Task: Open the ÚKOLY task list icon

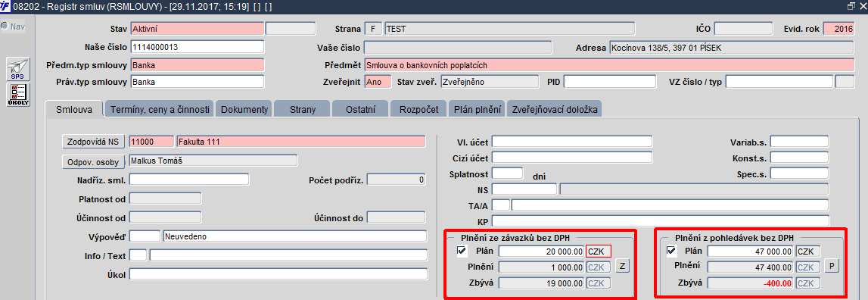Action: (18, 94)
